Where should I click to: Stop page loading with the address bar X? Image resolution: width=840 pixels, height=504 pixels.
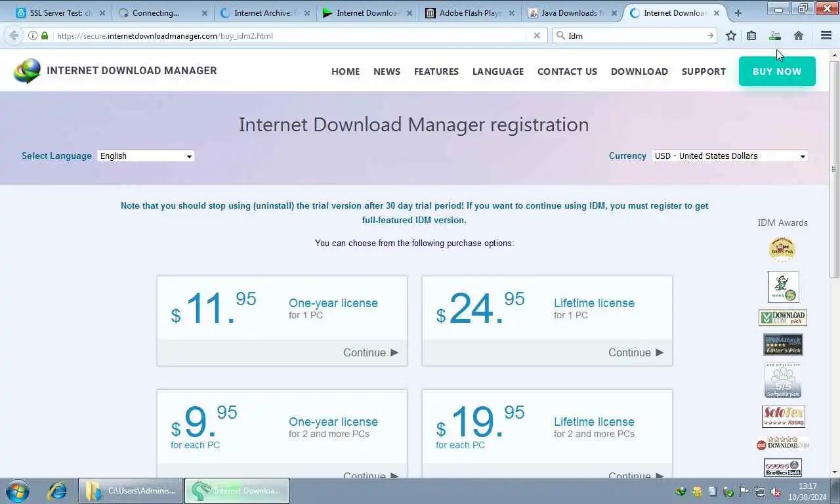click(536, 35)
